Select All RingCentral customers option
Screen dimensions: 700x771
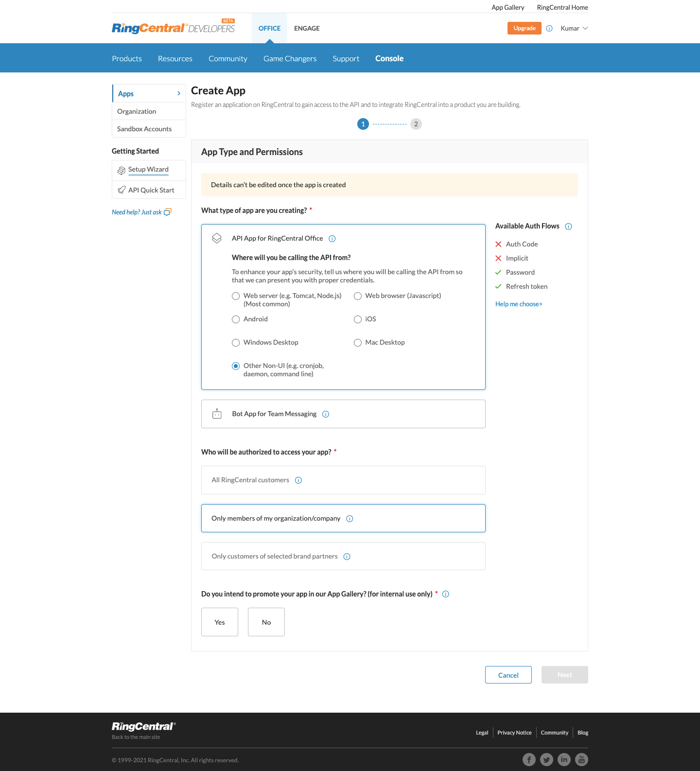(343, 480)
